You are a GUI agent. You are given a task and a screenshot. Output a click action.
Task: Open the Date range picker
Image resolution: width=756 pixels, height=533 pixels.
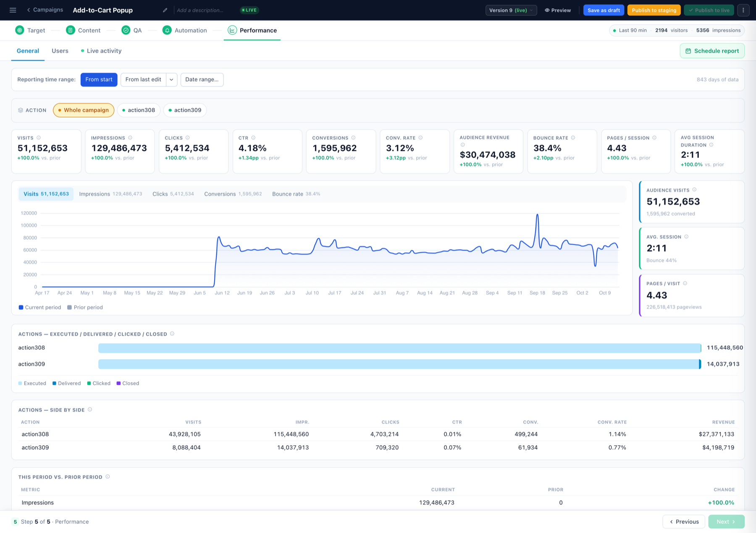pos(202,79)
